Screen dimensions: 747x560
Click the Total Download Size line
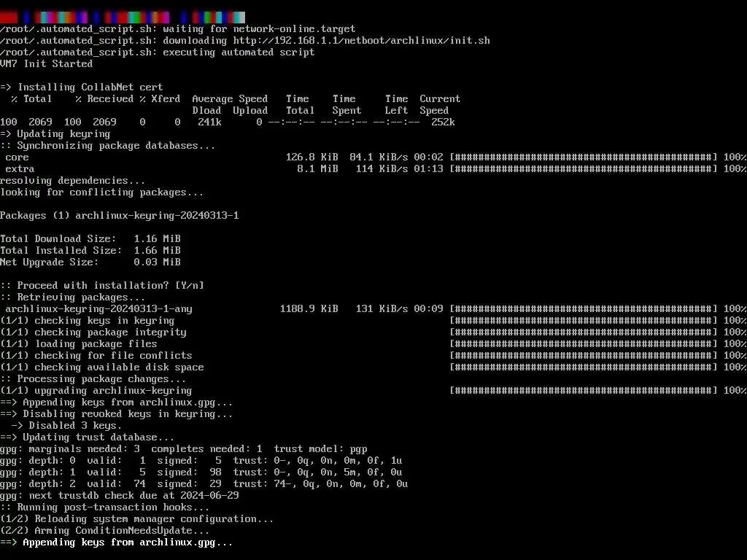pyautogui.click(x=90, y=239)
